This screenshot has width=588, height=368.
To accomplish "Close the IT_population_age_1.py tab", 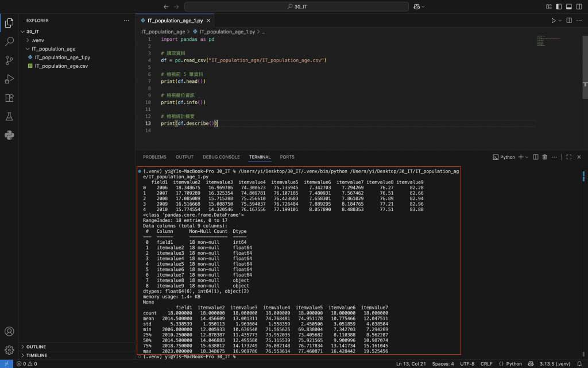I will 208,21.
